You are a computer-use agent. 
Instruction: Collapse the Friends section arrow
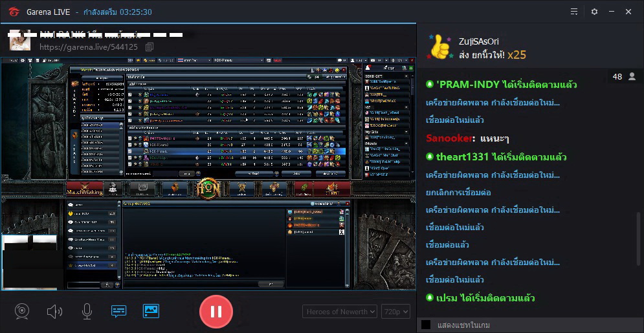click(x=406, y=144)
